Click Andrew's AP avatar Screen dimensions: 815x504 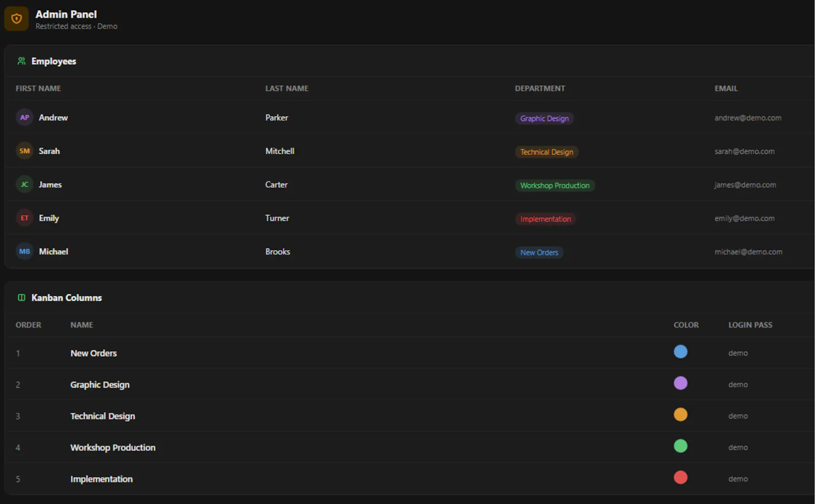pos(24,118)
